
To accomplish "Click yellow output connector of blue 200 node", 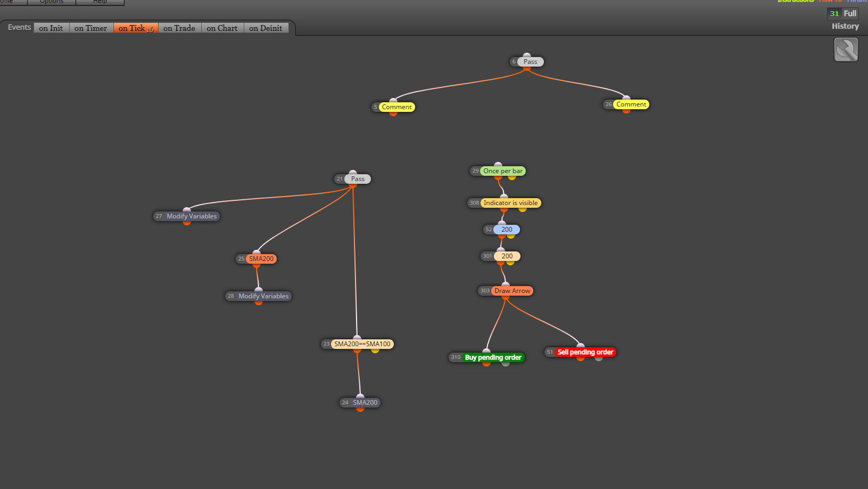I will (511, 236).
